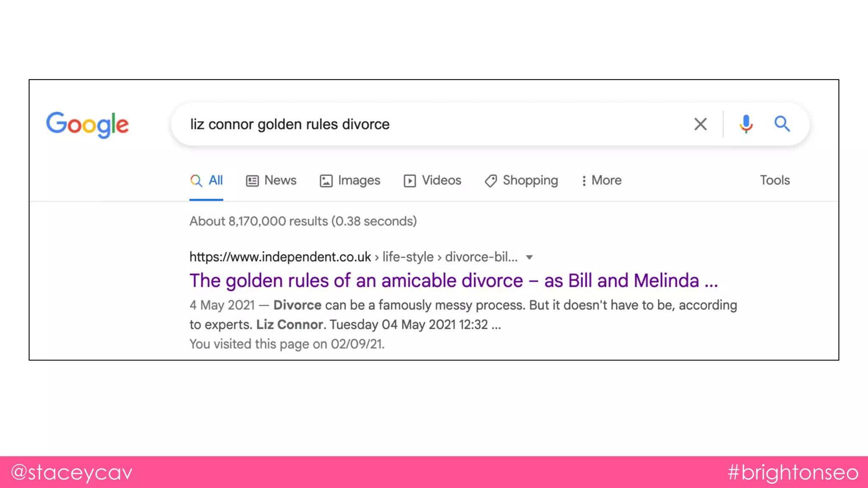
Task: Click the independent.co.uk URL breadcrumb
Action: [280, 257]
